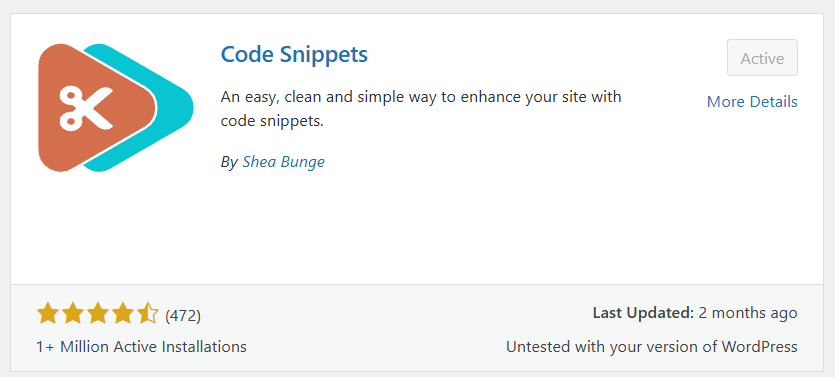Image resolution: width=835 pixels, height=377 pixels.
Task: Click the Untested with your version notice
Action: (x=652, y=347)
